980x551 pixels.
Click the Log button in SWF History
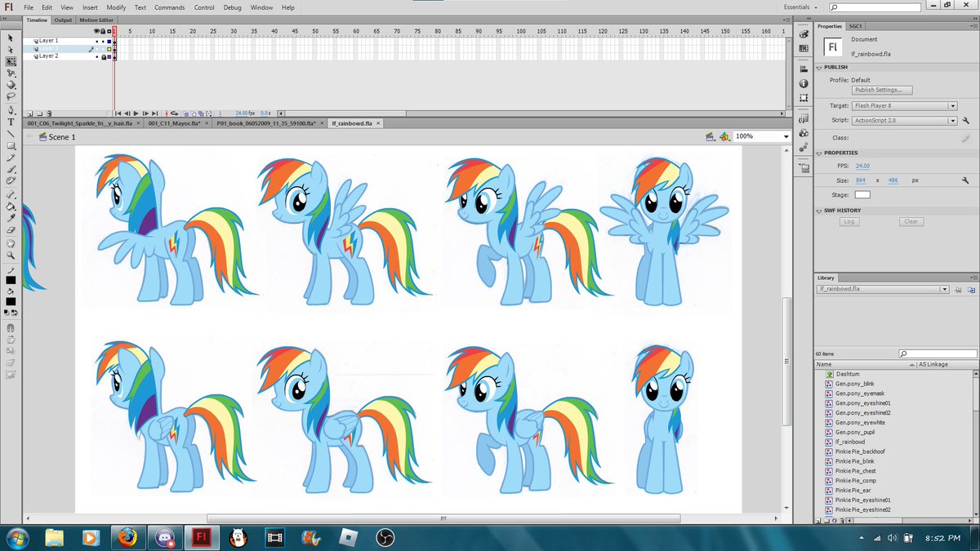[849, 222]
